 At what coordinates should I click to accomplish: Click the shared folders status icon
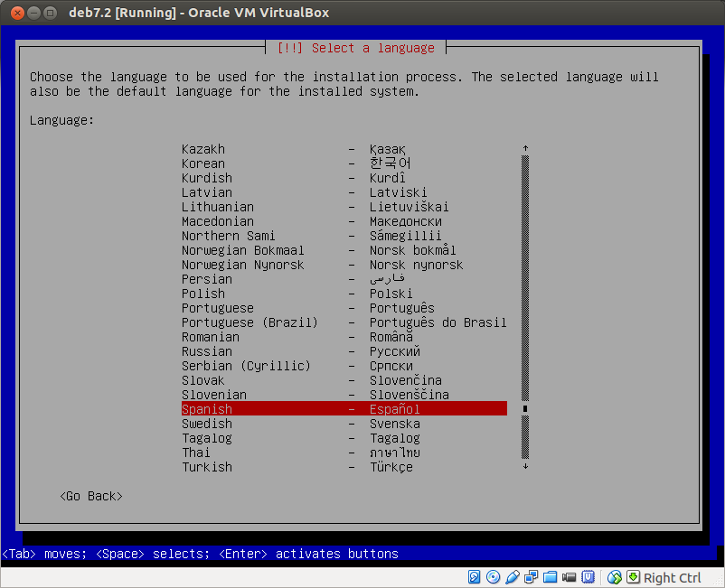pyautogui.click(x=550, y=577)
